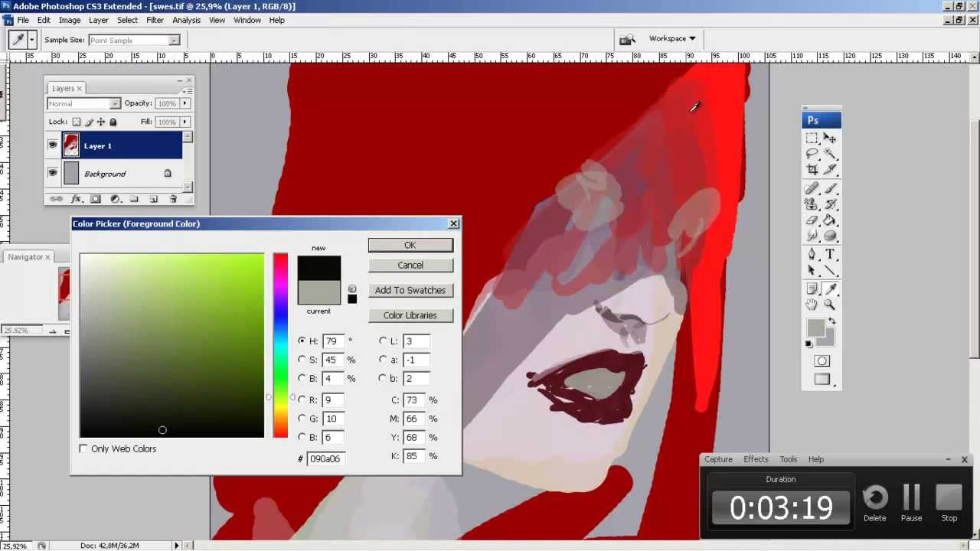
Task: Select the Path Selection tool
Action: point(812,270)
